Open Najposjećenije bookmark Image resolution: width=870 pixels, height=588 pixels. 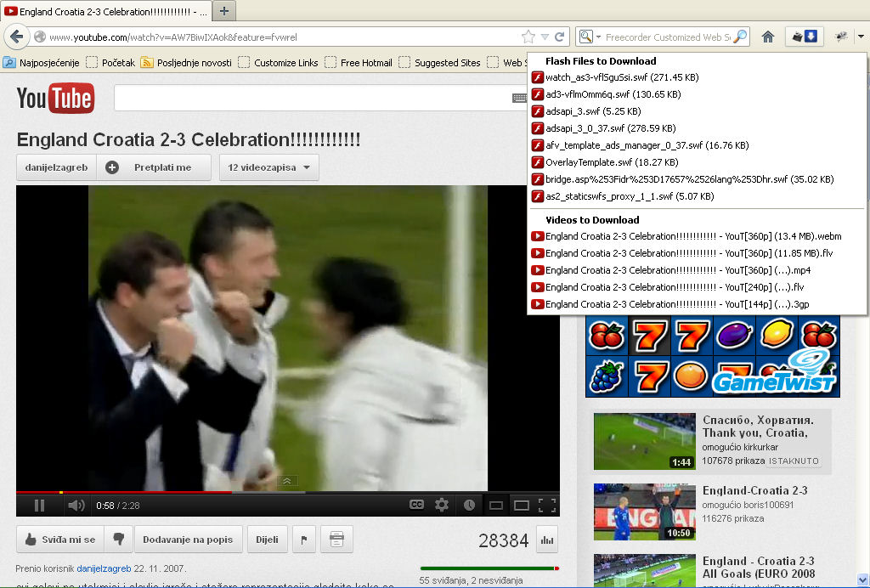[x=42, y=63]
